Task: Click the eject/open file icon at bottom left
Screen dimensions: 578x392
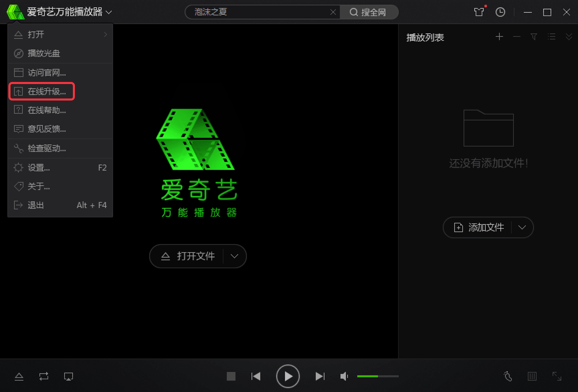Action: (19, 377)
